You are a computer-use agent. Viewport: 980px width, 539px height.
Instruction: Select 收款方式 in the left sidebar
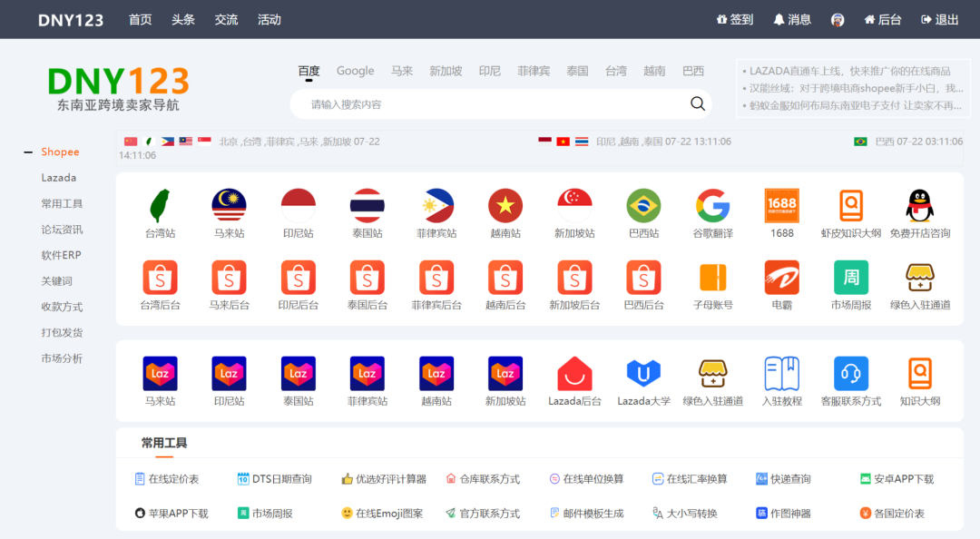coord(62,307)
